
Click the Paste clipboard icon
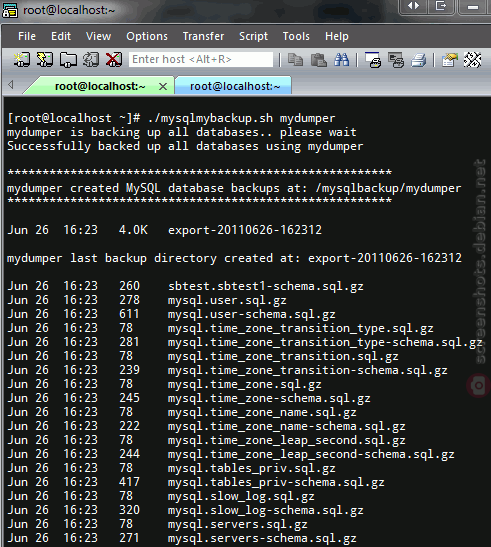tap(319, 60)
